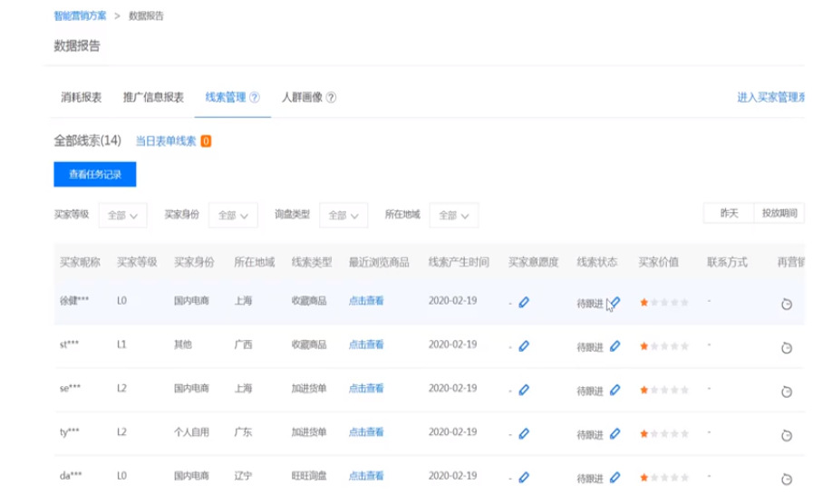Select 昨天 date range button
Image resolution: width=832 pixels, height=504 pixels.
pyautogui.click(x=729, y=213)
